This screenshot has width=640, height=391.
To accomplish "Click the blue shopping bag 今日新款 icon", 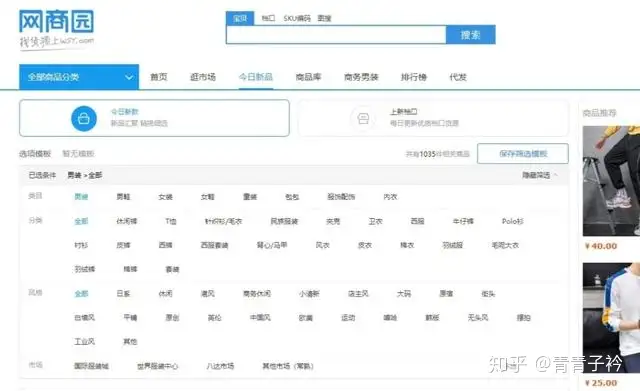I will 84,118.
